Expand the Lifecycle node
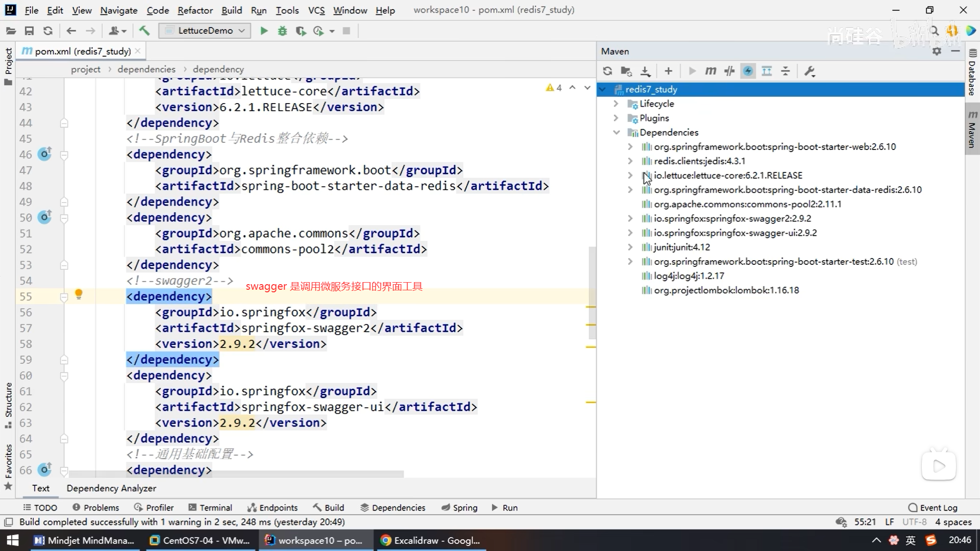 [616, 104]
